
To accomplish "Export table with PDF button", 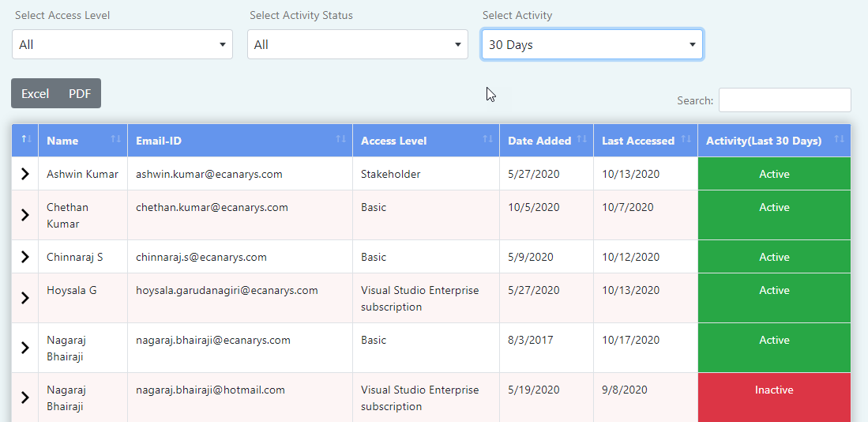I will [x=80, y=93].
